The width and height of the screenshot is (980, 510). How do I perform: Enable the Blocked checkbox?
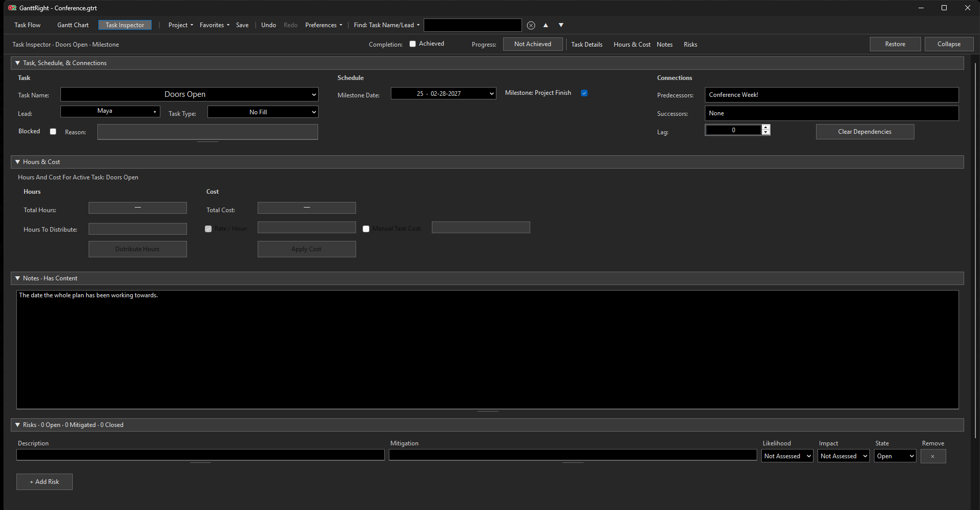click(53, 131)
